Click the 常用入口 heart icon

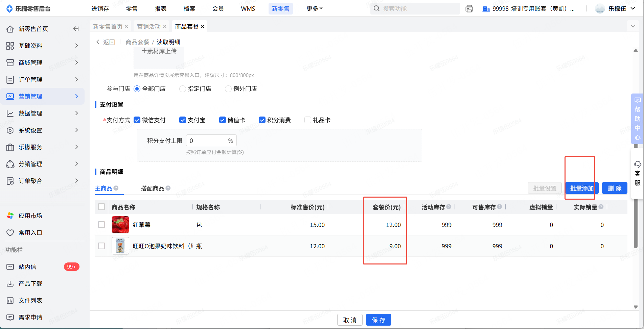pos(10,233)
